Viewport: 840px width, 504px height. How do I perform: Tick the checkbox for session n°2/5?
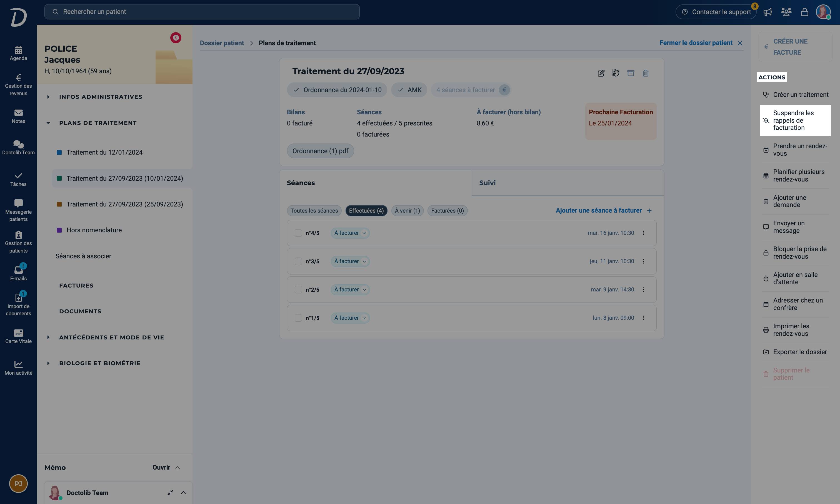tap(298, 290)
